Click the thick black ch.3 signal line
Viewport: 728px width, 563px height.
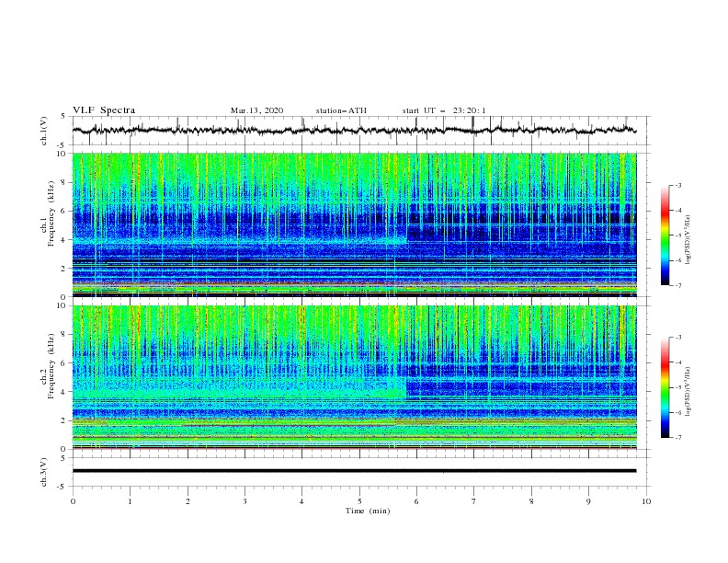(354, 471)
